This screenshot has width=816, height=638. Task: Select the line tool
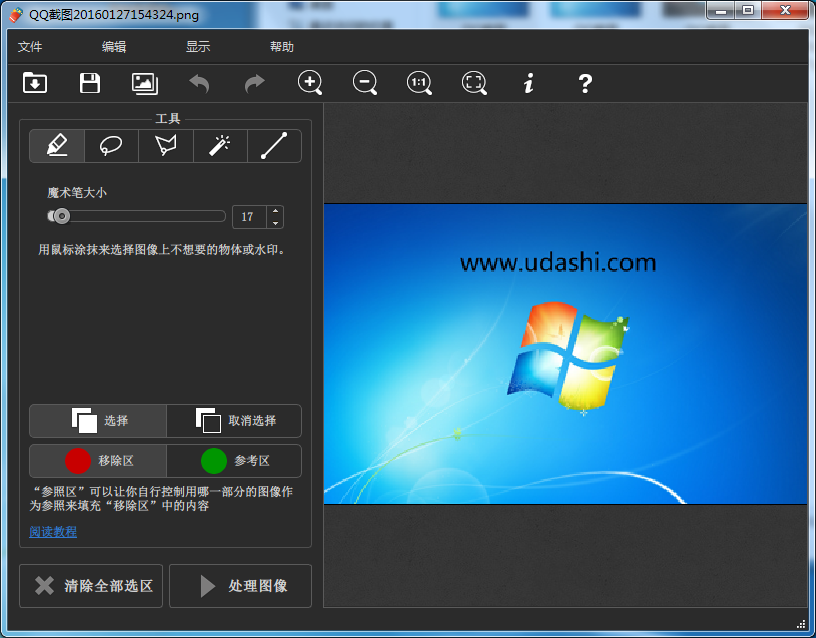click(x=274, y=146)
